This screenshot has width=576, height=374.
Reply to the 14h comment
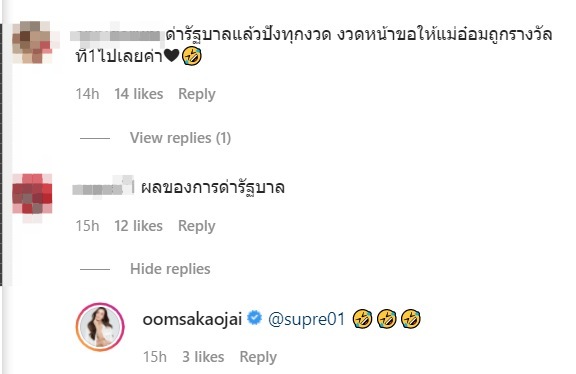click(x=197, y=94)
